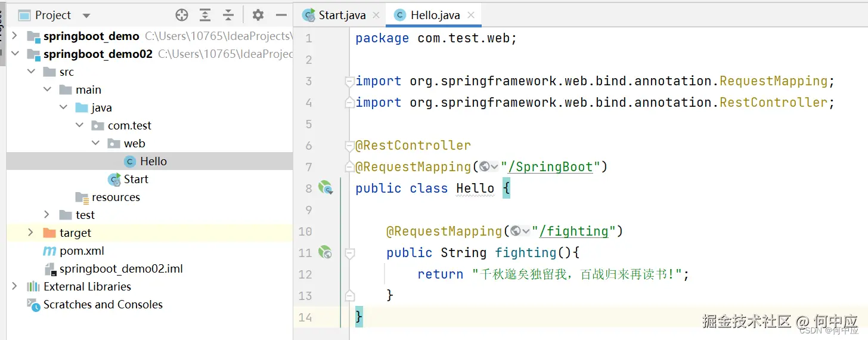Click run gutter icon beside class Hello
This screenshot has height=340, width=868.
325,188
